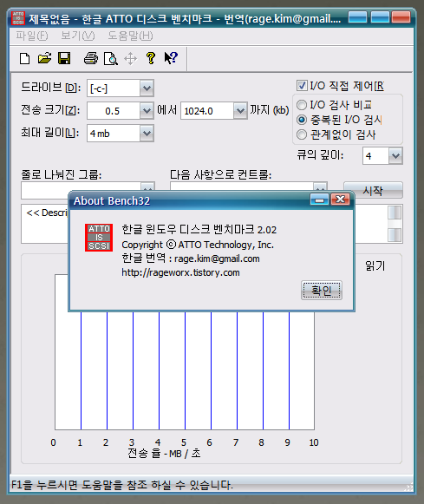The image size is (424, 504).
Task: Maximize the main ATTO benchmark window
Action: (380, 17)
